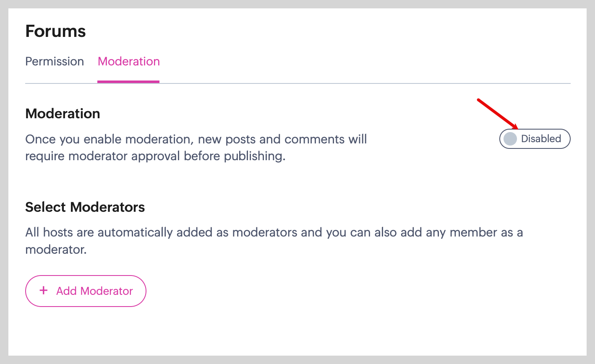Click the red arrow annotation

[x=498, y=113]
